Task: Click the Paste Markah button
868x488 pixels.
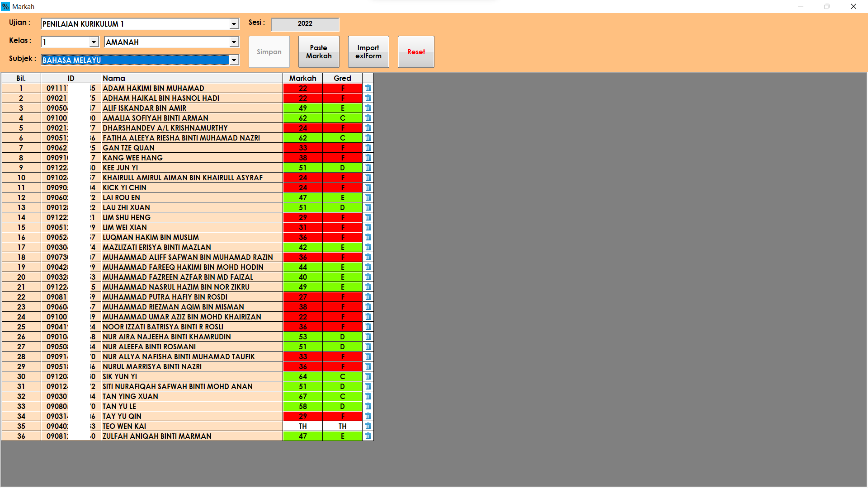Action: pyautogui.click(x=319, y=52)
